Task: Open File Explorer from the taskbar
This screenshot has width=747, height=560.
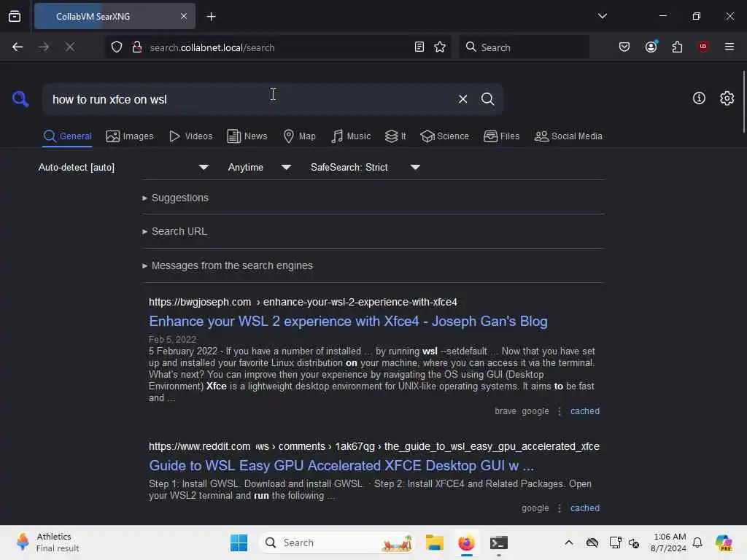Action: pyautogui.click(x=435, y=542)
